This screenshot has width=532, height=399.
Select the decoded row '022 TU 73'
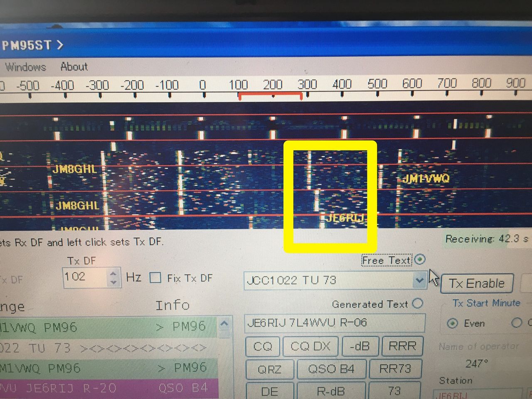108,347
